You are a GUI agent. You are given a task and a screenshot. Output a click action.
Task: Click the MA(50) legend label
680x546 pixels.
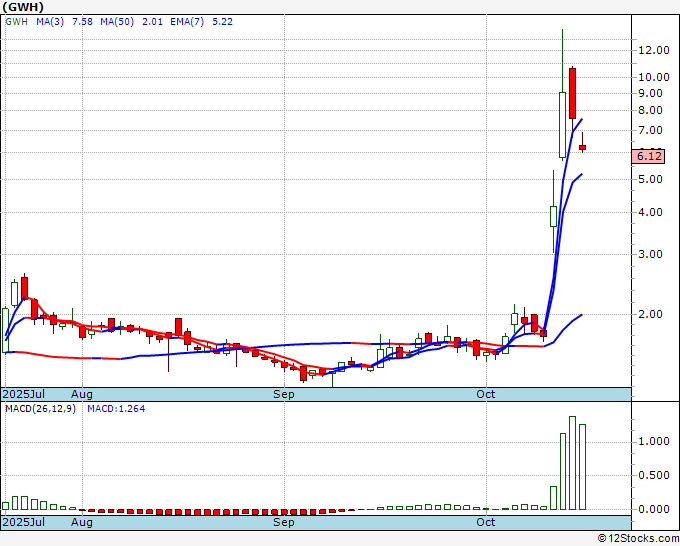[117, 22]
